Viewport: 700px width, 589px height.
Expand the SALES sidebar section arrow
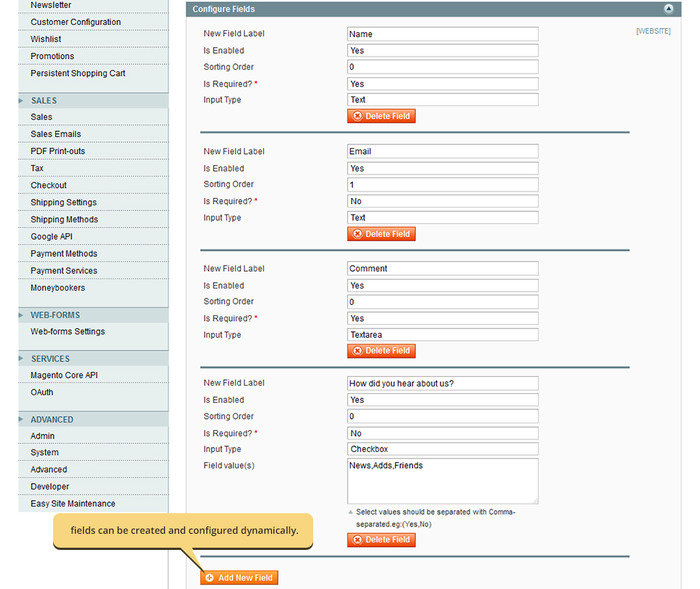click(x=22, y=101)
